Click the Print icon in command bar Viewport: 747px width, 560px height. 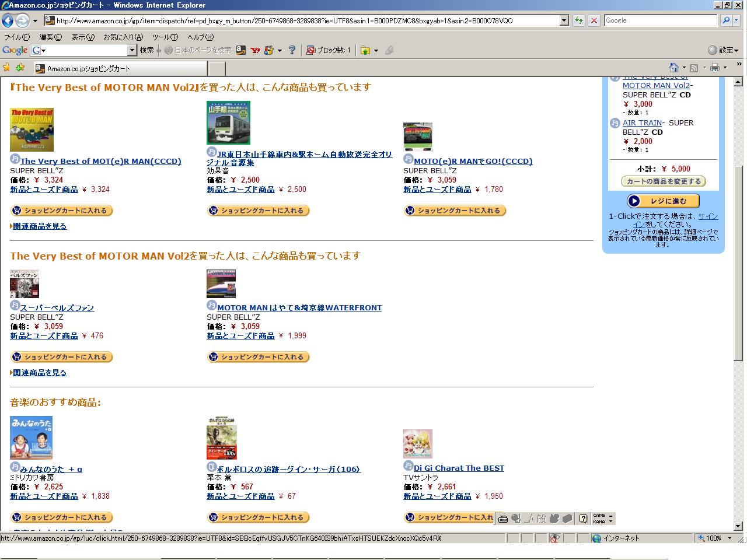pyautogui.click(x=714, y=68)
